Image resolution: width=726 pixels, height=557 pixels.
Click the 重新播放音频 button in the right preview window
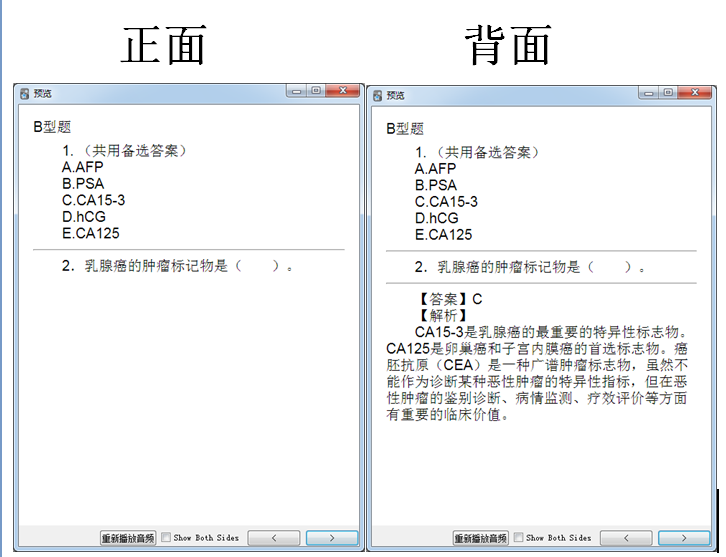(x=480, y=538)
